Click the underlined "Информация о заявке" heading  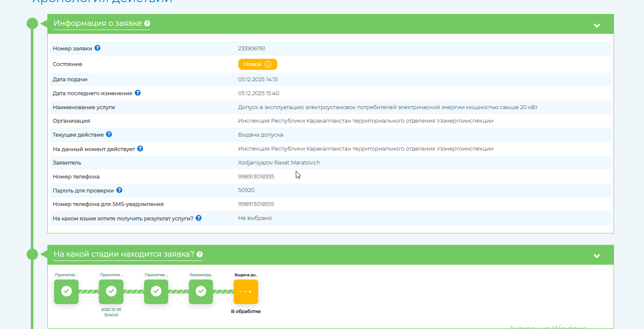(98, 23)
